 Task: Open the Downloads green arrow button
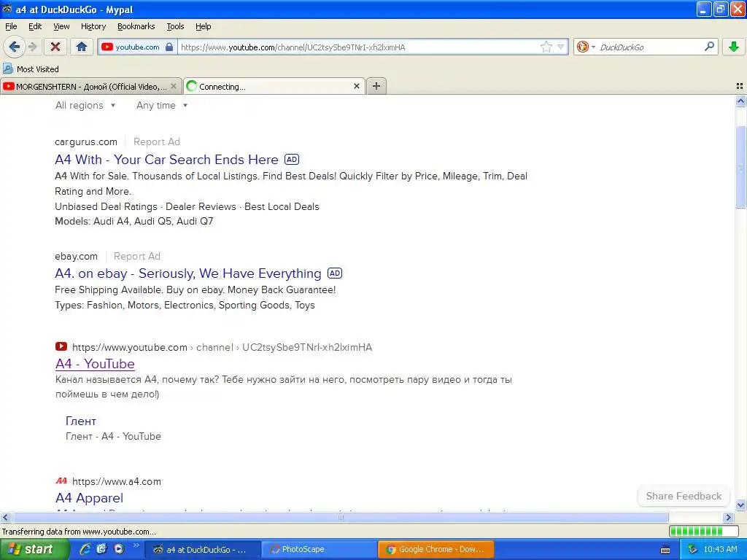[x=734, y=47]
